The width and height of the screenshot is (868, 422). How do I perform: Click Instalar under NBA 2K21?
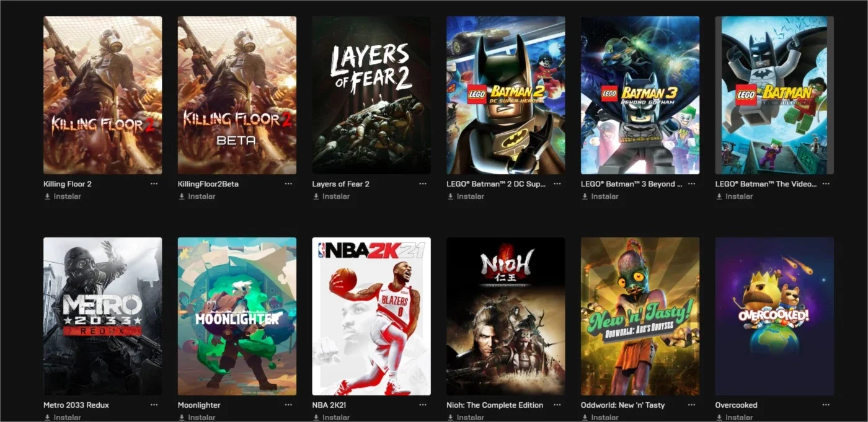pyautogui.click(x=332, y=418)
